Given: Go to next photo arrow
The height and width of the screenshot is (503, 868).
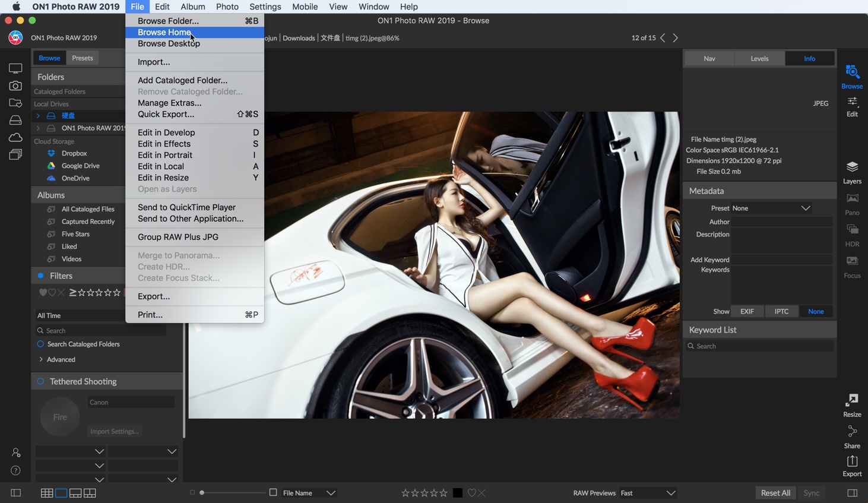Looking at the screenshot, I should (x=676, y=38).
